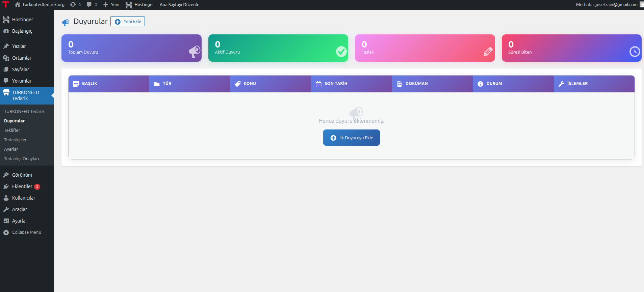Click the pencil icon on Taslak card

[x=488, y=52]
